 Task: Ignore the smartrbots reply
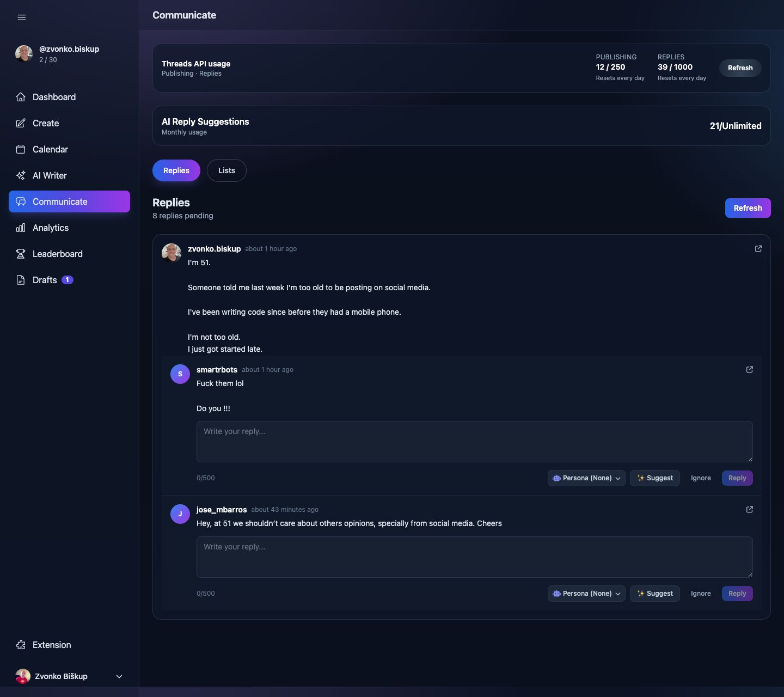point(701,478)
